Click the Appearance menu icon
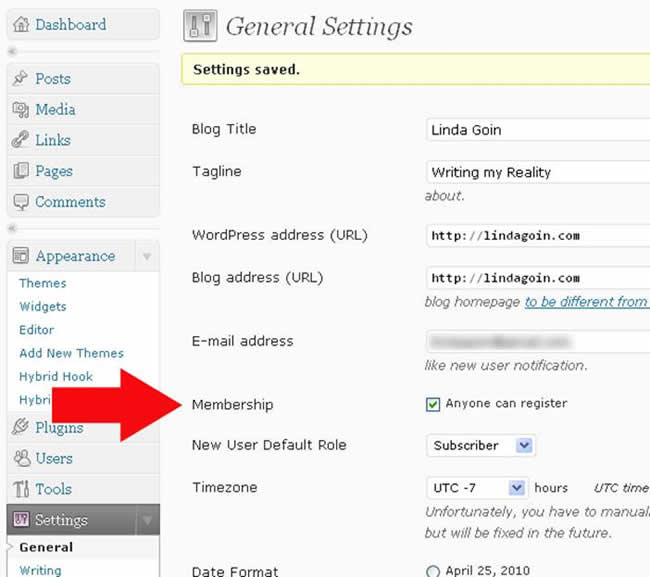This screenshot has width=650, height=577. coord(20,256)
